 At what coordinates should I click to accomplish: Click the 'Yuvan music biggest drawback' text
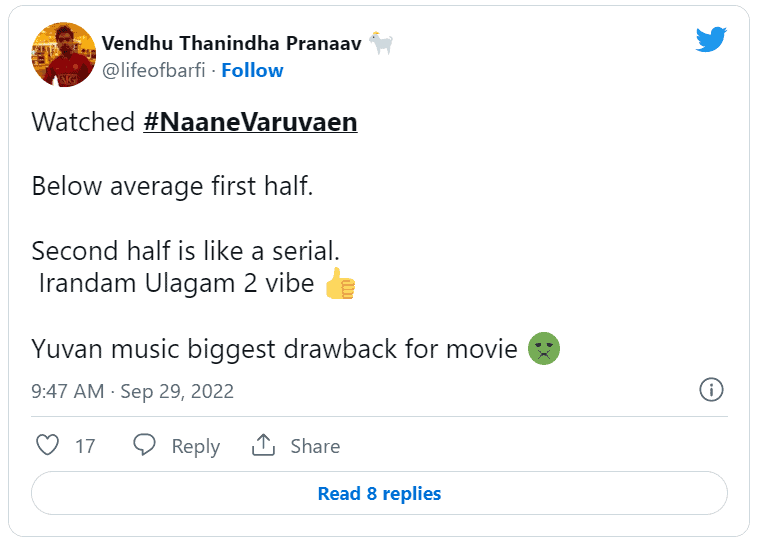click(274, 349)
